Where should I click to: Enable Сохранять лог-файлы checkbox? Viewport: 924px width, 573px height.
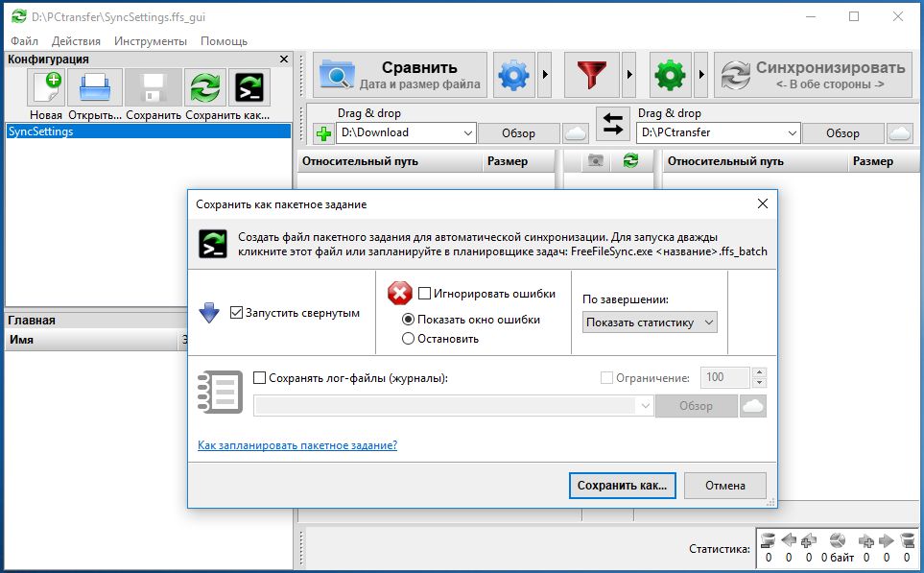[260, 378]
